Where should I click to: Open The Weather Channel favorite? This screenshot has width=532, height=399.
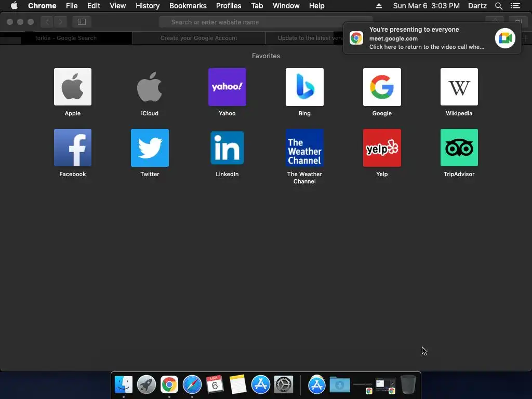304,148
